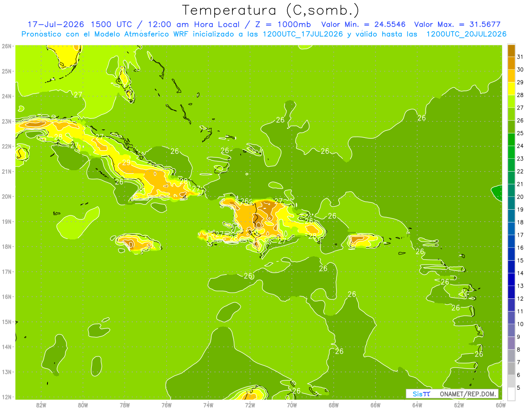Click the legend swatch between 30 and 31
The image size is (532, 411).
click(x=511, y=63)
